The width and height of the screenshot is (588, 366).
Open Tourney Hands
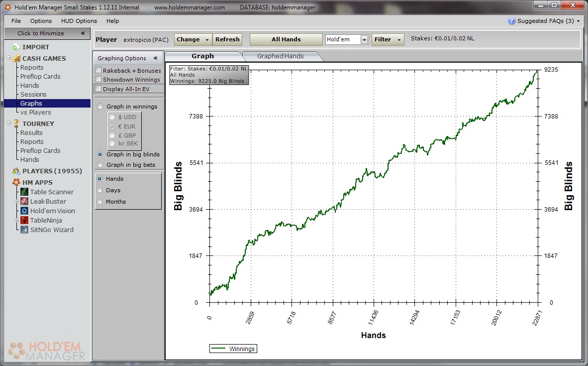(30, 160)
